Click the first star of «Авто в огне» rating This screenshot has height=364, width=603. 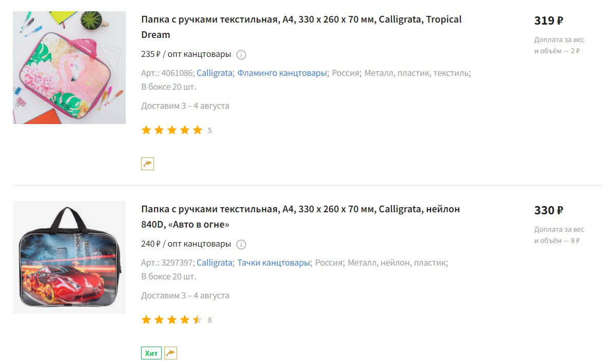pyautogui.click(x=146, y=319)
